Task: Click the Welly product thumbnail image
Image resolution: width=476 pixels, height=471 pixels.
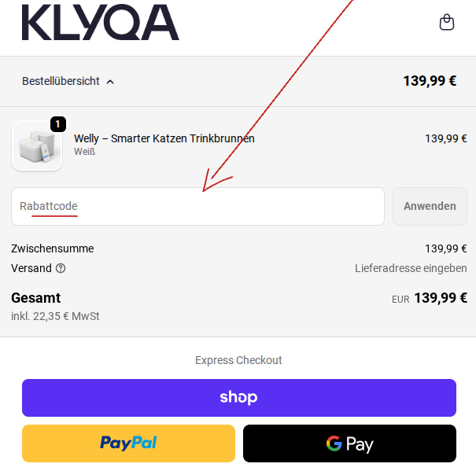Action: pos(37,146)
